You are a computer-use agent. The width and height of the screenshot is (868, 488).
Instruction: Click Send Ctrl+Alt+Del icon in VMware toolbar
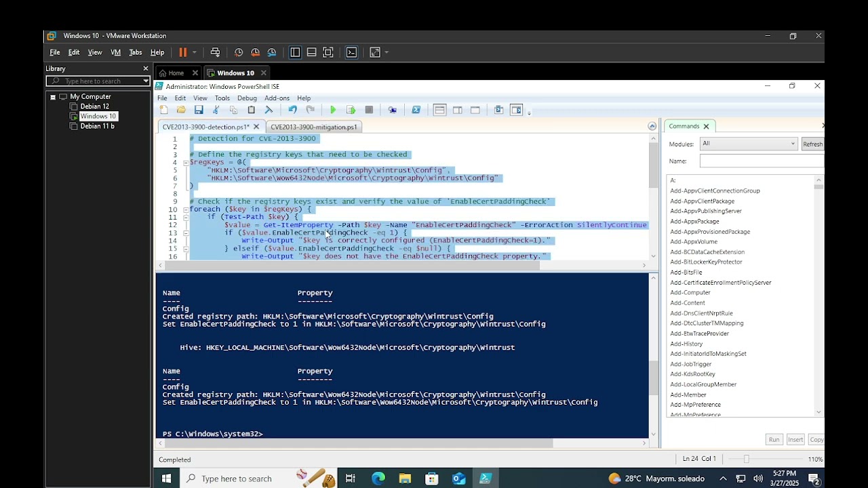pyautogui.click(x=215, y=52)
